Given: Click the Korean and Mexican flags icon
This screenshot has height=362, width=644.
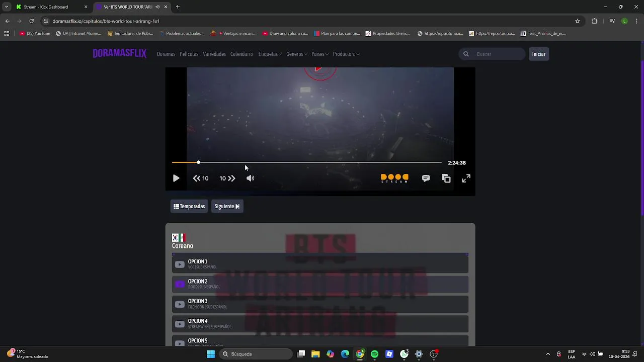Looking at the screenshot, I should [x=179, y=237].
